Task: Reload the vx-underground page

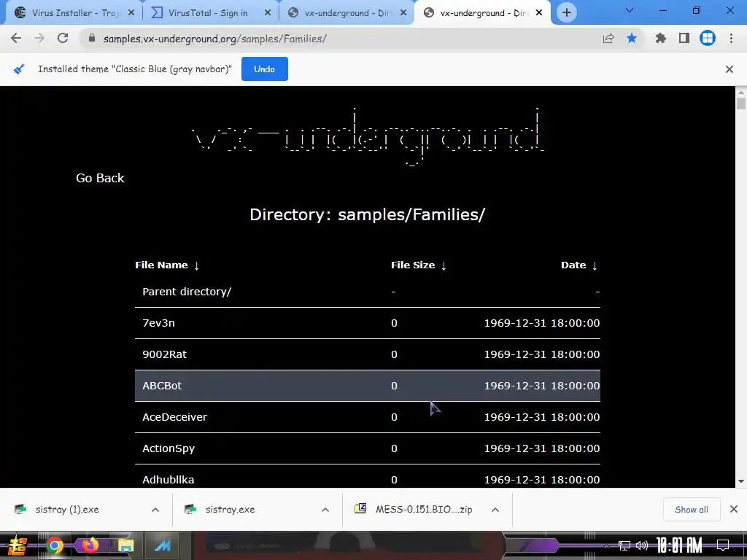Action: coord(63,39)
